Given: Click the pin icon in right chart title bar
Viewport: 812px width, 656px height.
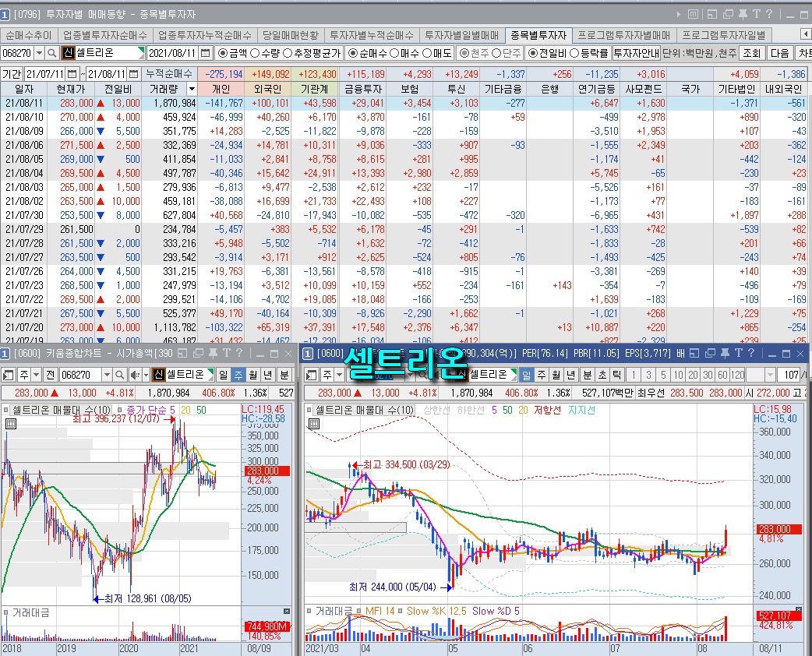Looking at the screenshot, I should coord(725,353).
